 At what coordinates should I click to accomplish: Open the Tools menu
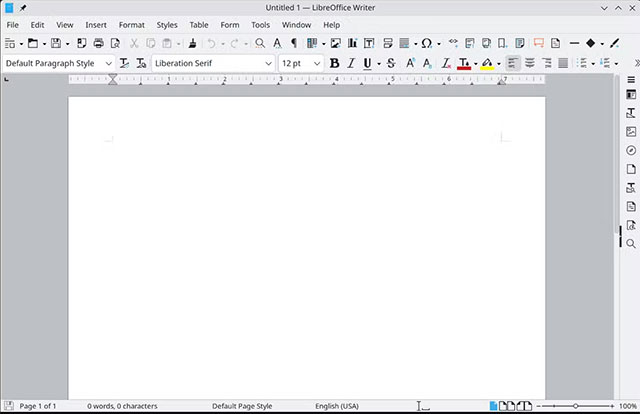point(260,25)
